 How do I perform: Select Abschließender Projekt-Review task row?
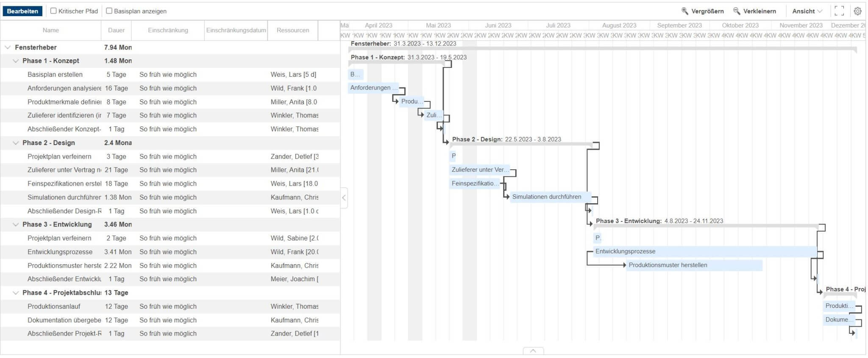(170, 334)
